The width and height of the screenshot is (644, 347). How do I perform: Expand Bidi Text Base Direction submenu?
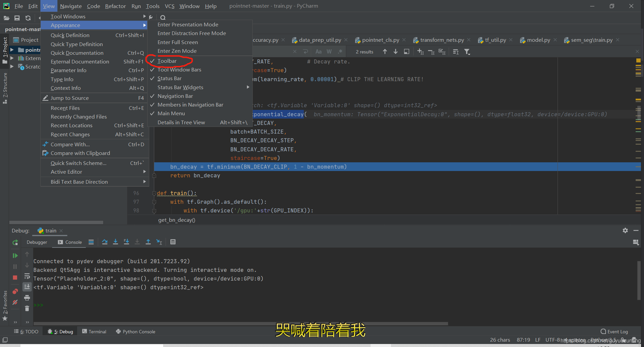[94, 182]
